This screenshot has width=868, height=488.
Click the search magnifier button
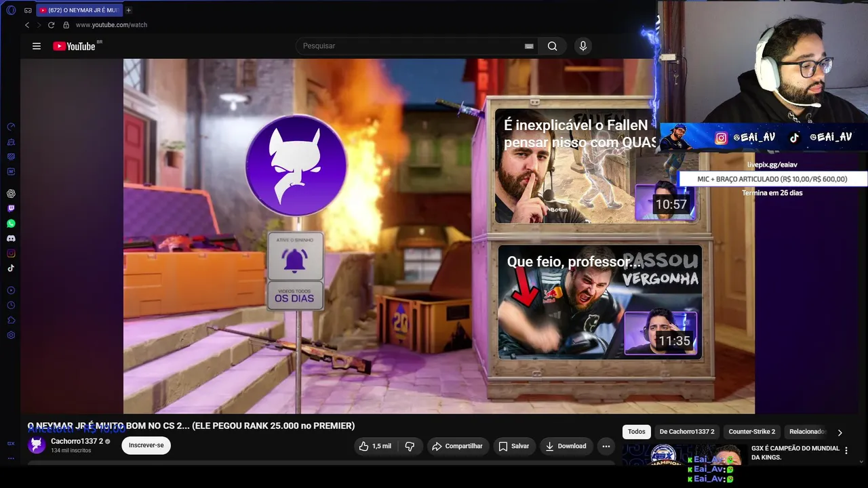pyautogui.click(x=553, y=46)
